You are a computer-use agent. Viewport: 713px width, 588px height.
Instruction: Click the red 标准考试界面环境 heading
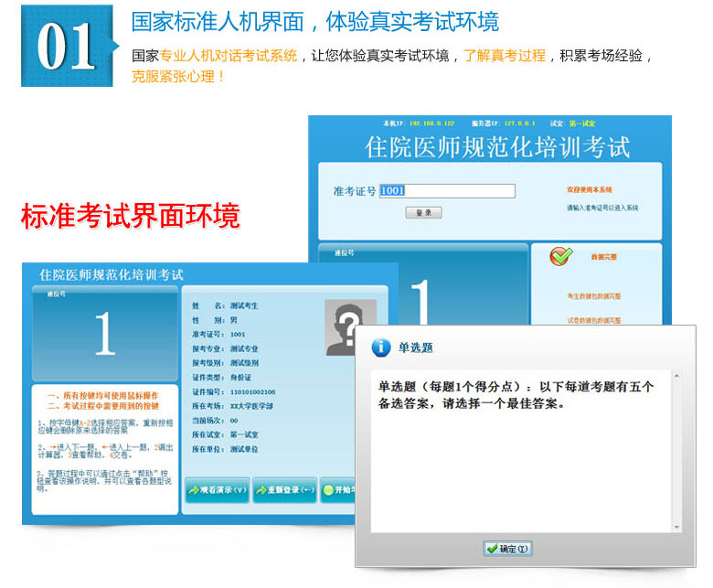[x=130, y=216]
